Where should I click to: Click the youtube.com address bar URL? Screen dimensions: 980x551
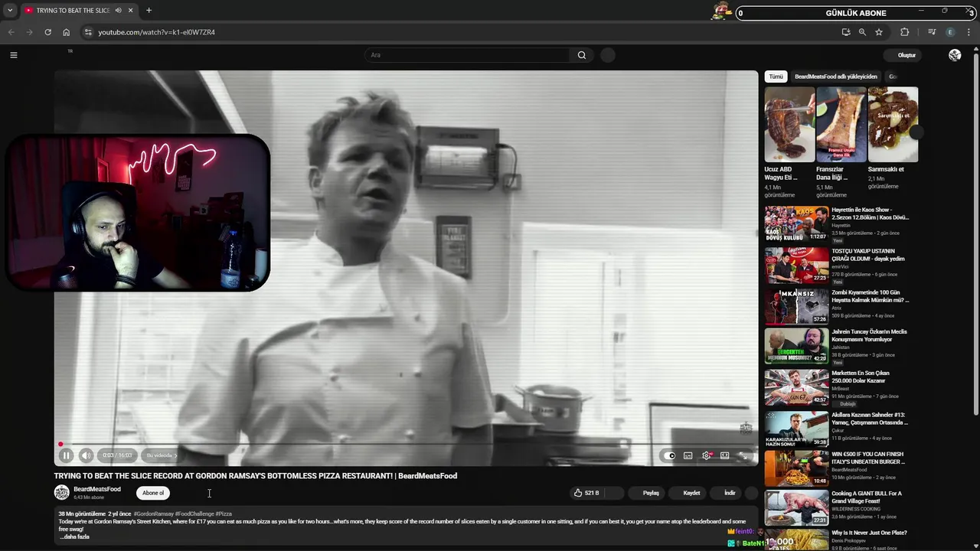(156, 32)
